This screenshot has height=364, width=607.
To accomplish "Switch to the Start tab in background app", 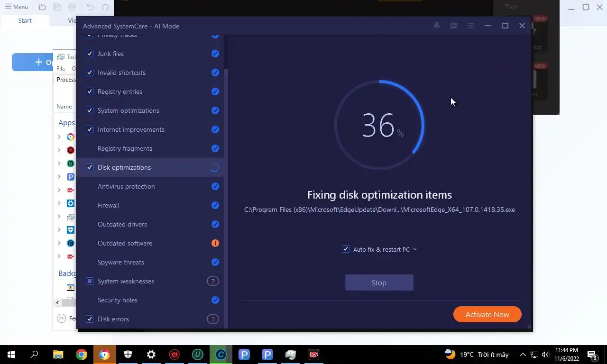I will coord(25,20).
